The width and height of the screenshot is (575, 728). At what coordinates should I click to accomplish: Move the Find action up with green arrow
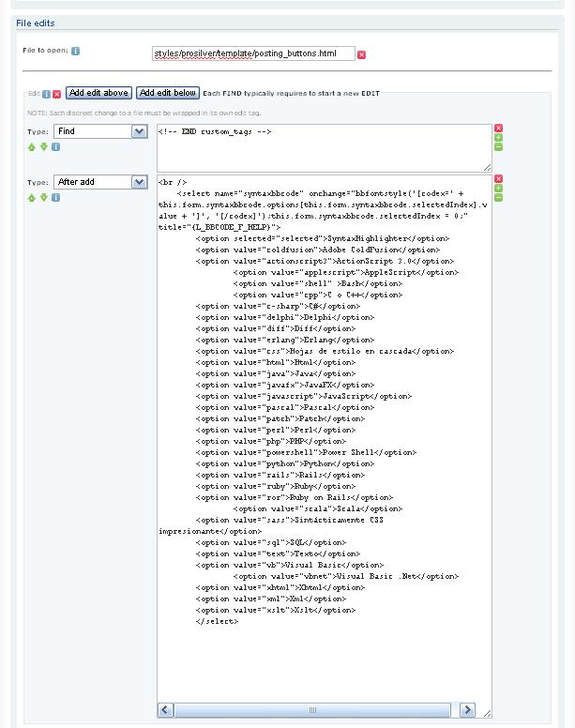[31, 146]
